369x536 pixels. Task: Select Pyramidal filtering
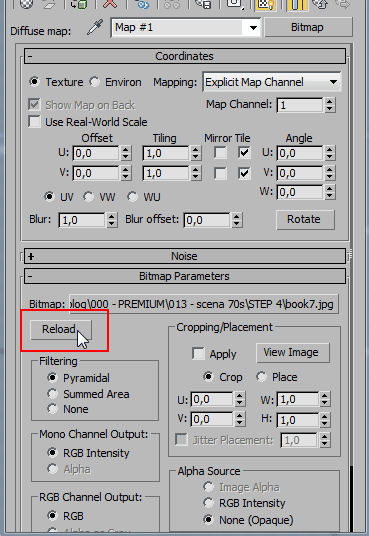pyautogui.click(x=52, y=378)
